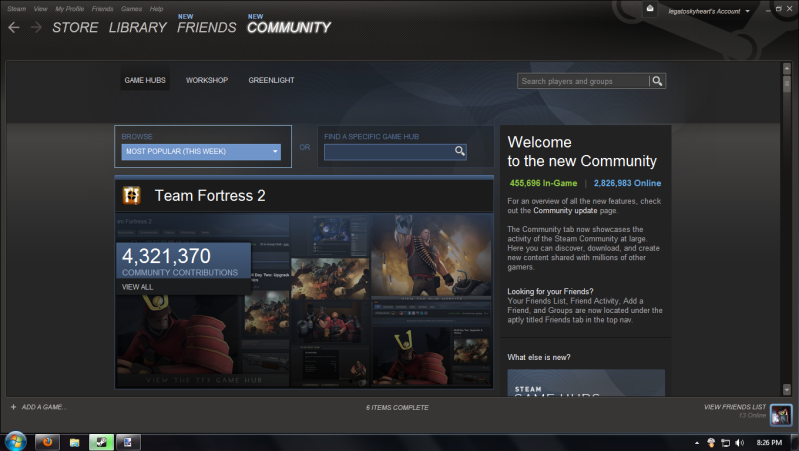Go to the FRIENDS navigation section
Viewport: 799px width, 451px height.
click(x=206, y=28)
